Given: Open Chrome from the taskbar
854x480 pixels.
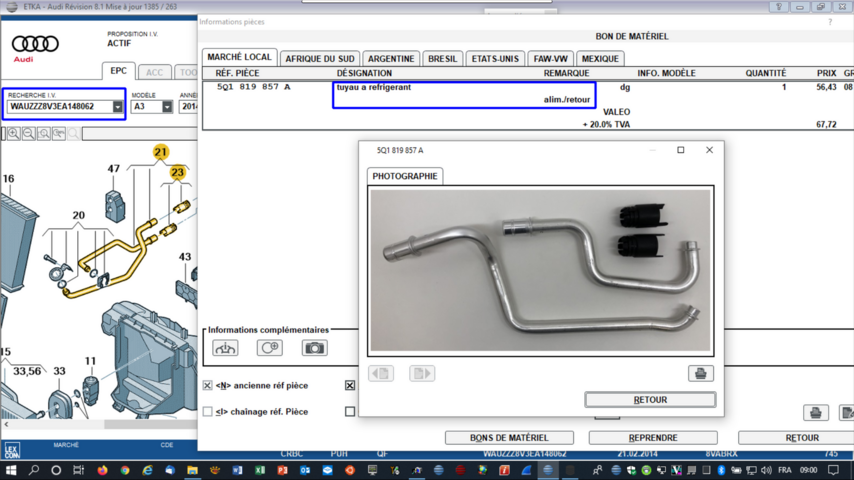Looking at the screenshot, I should coord(125,470).
